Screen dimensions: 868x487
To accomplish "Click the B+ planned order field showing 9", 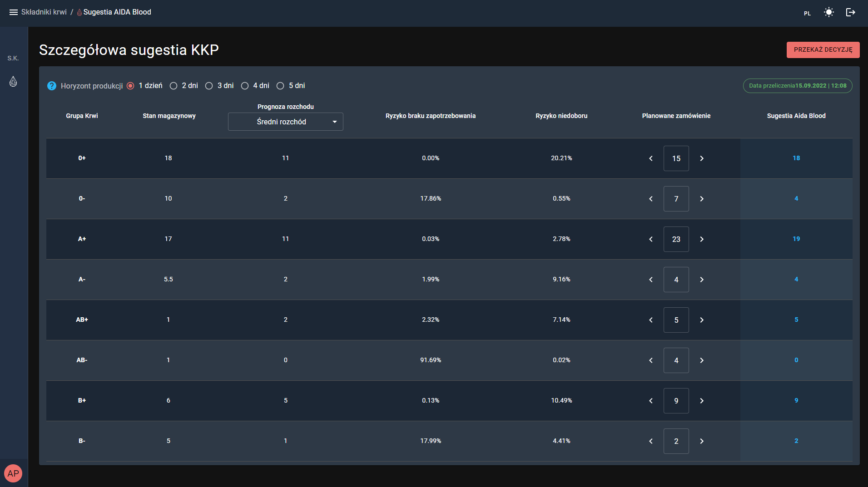I will tap(676, 401).
